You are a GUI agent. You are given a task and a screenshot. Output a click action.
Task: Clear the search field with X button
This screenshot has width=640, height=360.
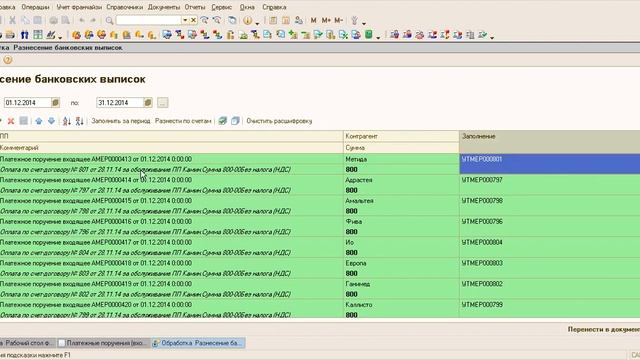(193, 20)
